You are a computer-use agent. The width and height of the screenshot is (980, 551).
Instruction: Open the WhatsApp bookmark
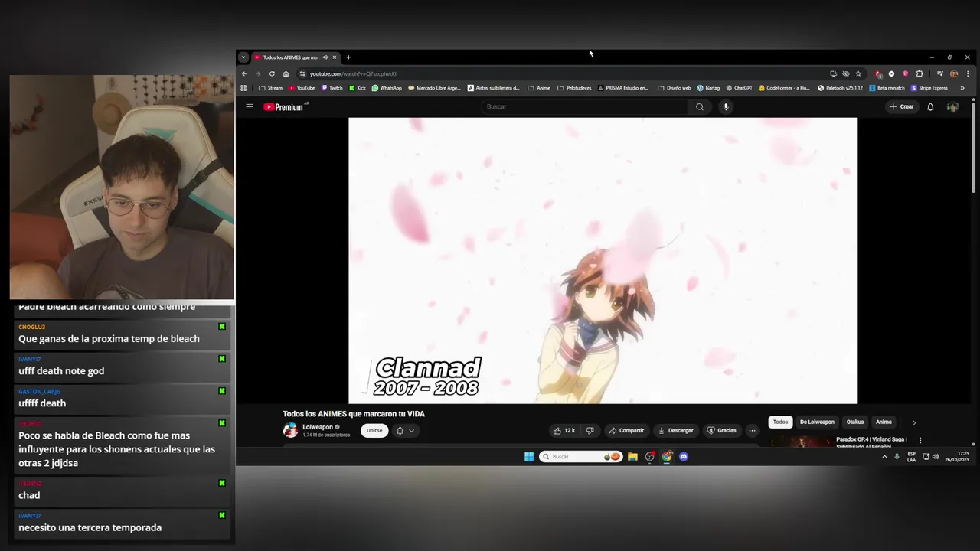387,88
